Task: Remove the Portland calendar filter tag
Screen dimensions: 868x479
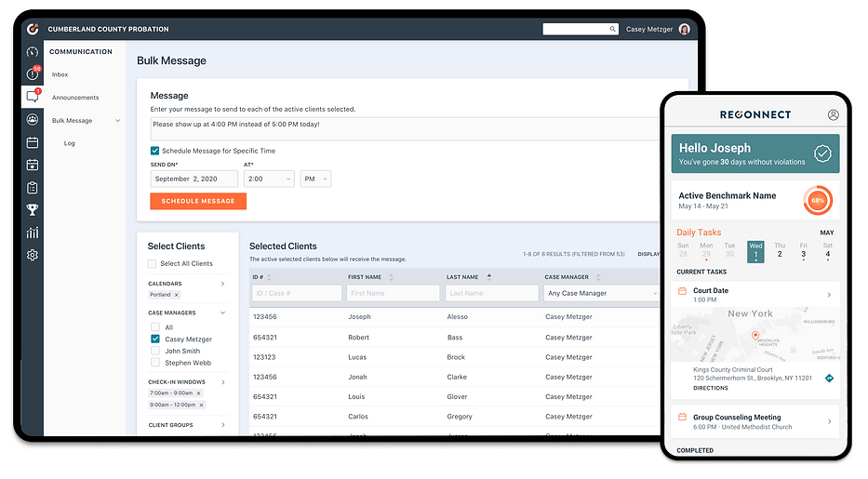Action: tap(177, 295)
